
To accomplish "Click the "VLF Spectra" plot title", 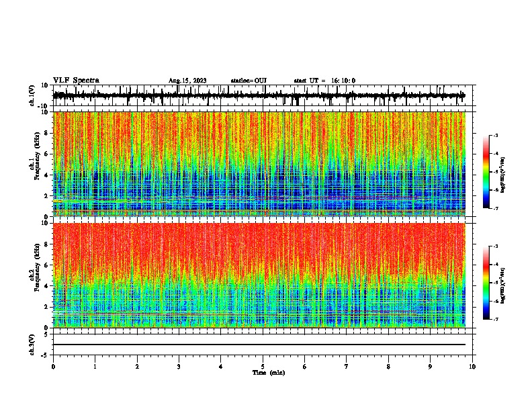I will pos(77,81).
